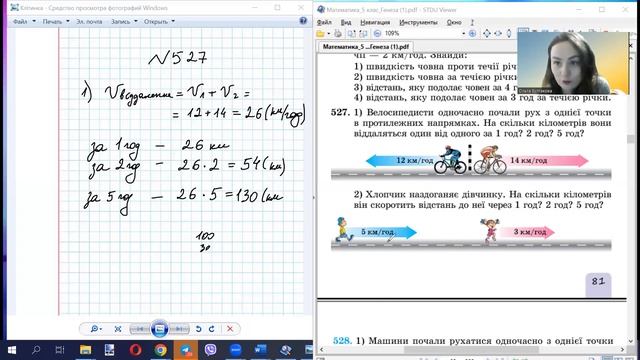This screenshot has height=360, width=640.
Task: Open File Explorer from taskbar
Action: coord(85,350)
